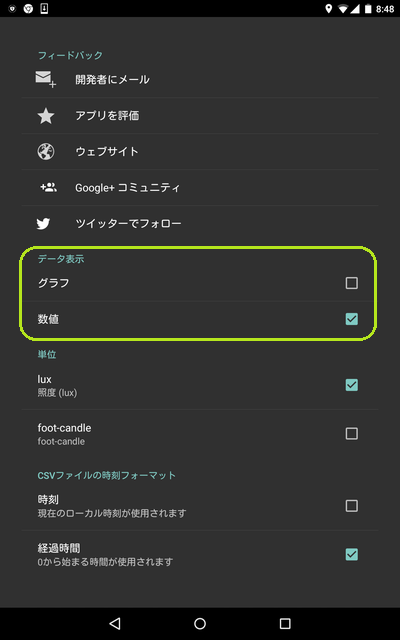This screenshot has width=400, height=640.
Task: Open recent apps square icon
Action: click(285, 623)
